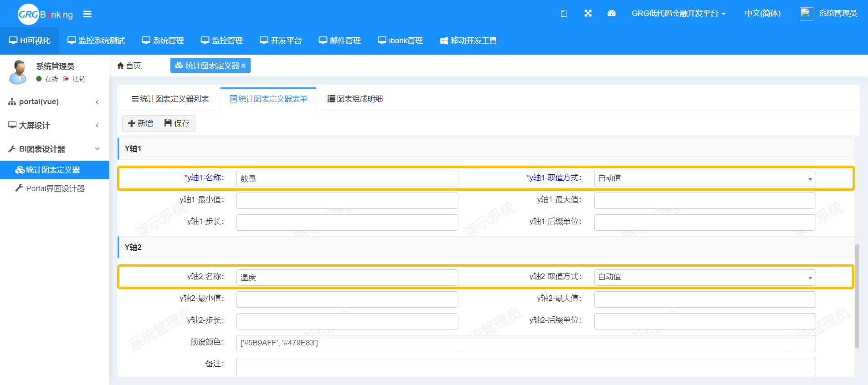Open the GRG低代码金融开发平台 dropdown
Viewport: 868px width, 385px height.
(x=678, y=13)
